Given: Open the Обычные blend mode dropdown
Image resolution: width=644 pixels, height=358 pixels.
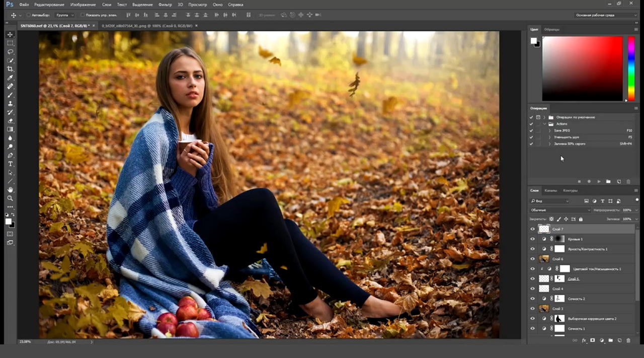Looking at the screenshot, I should [x=560, y=210].
